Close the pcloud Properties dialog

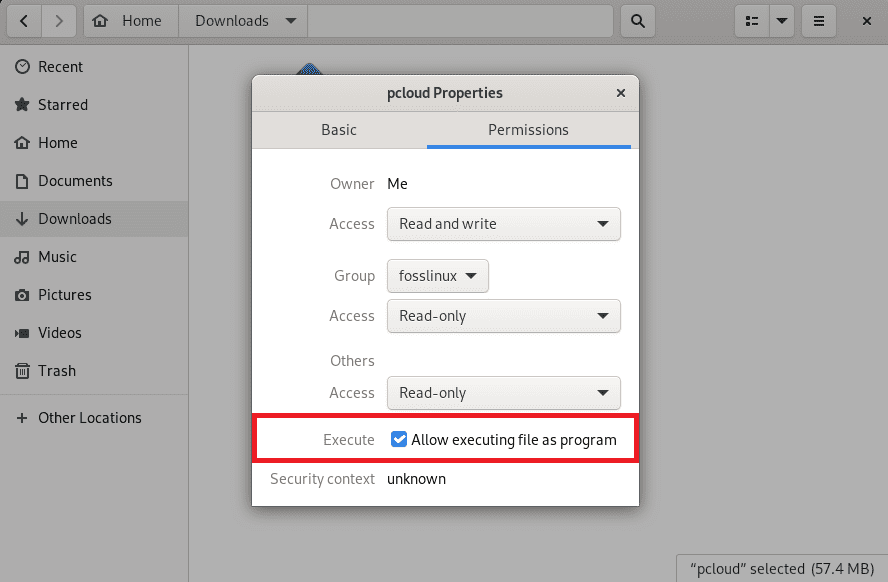(x=621, y=93)
